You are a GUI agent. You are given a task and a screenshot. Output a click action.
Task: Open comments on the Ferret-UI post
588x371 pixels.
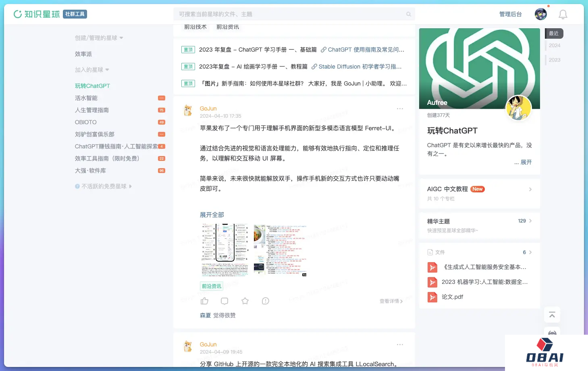coord(224,301)
